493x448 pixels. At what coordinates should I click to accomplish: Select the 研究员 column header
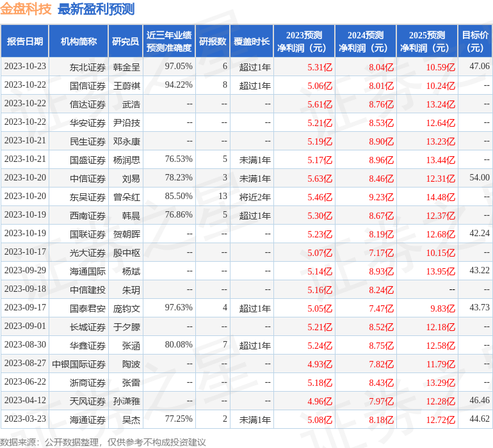point(125,41)
